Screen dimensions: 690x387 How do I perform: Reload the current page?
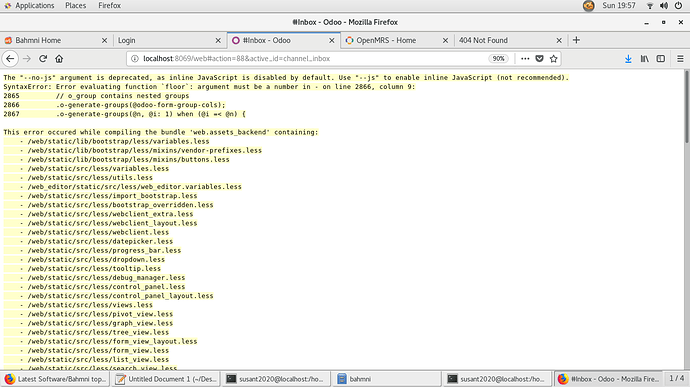43,59
